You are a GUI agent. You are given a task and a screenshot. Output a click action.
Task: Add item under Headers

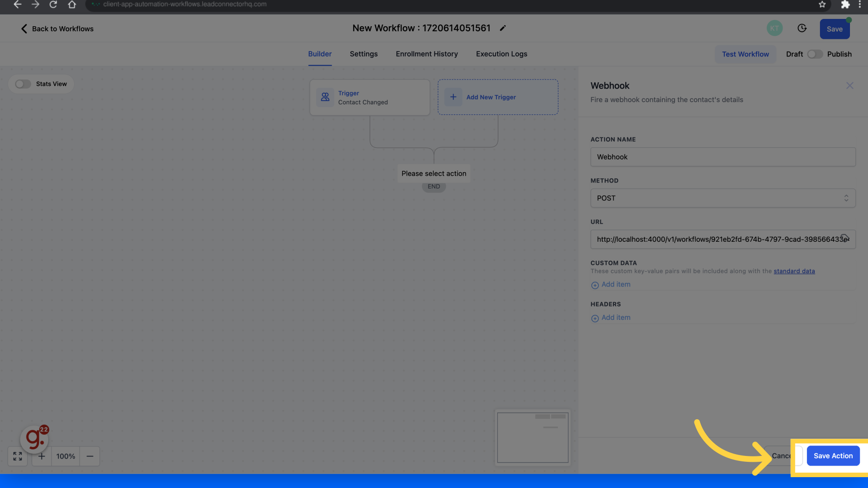click(611, 318)
